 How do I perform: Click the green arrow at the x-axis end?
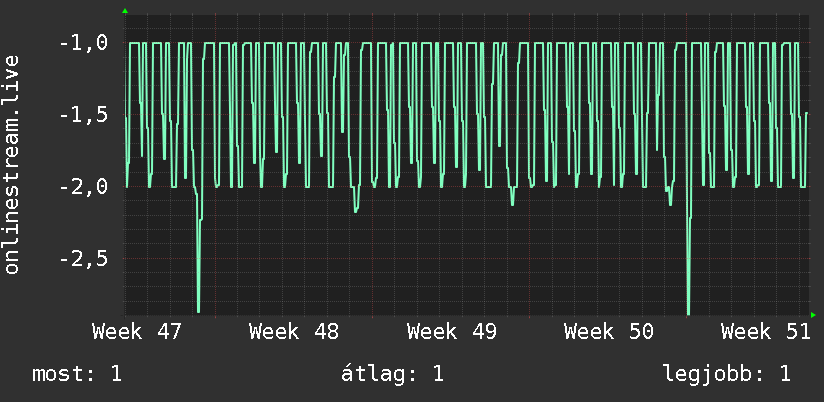click(x=813, y=315)
